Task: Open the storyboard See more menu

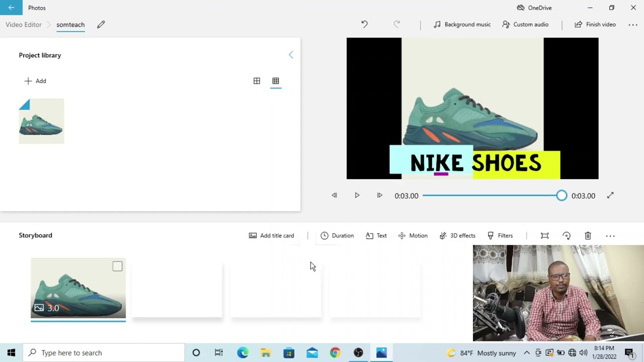Action: tap(610, 236)
